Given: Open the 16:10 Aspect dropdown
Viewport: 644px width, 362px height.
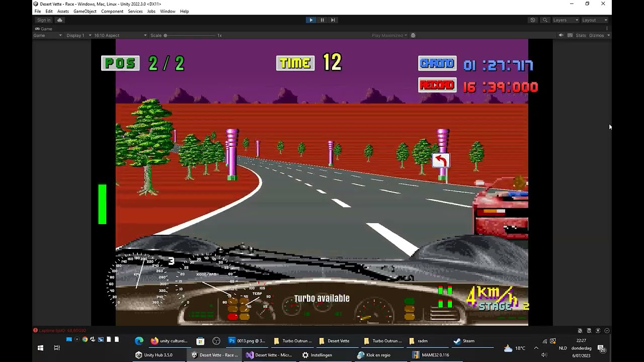Looking at the screenshot, I should coord(120,35).
